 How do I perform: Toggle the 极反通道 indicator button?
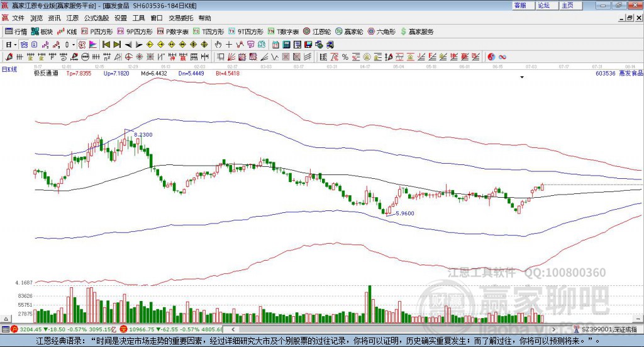point(82,45)
